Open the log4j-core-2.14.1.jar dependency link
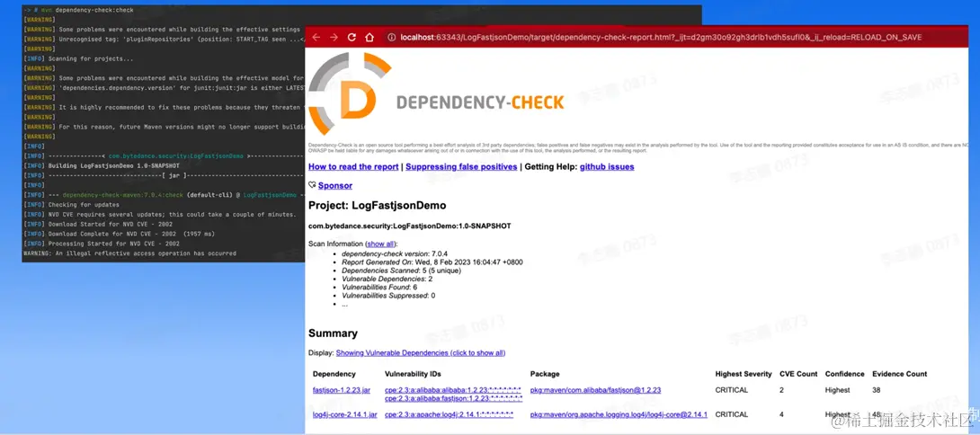 pyautogui.click(x=345, y=414)
